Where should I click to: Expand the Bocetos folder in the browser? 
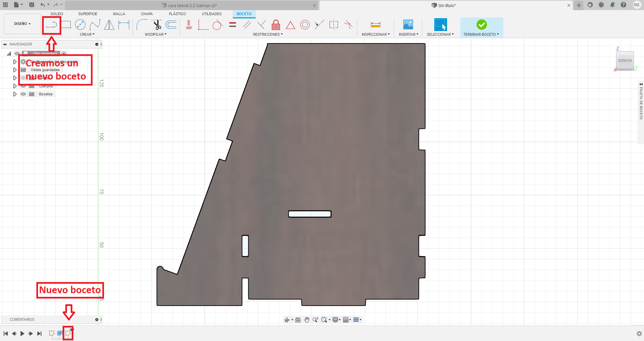pos(15,94)
